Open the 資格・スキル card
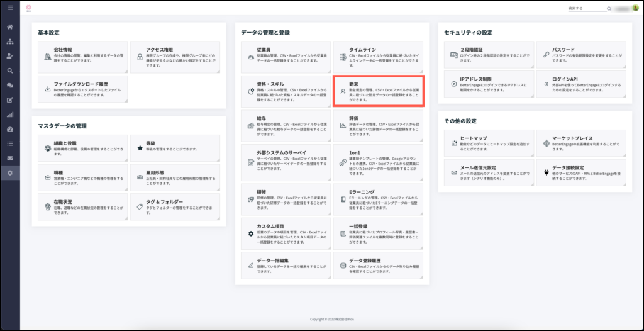Viewport: 644px width, 331px height. [x=286, y=91]
